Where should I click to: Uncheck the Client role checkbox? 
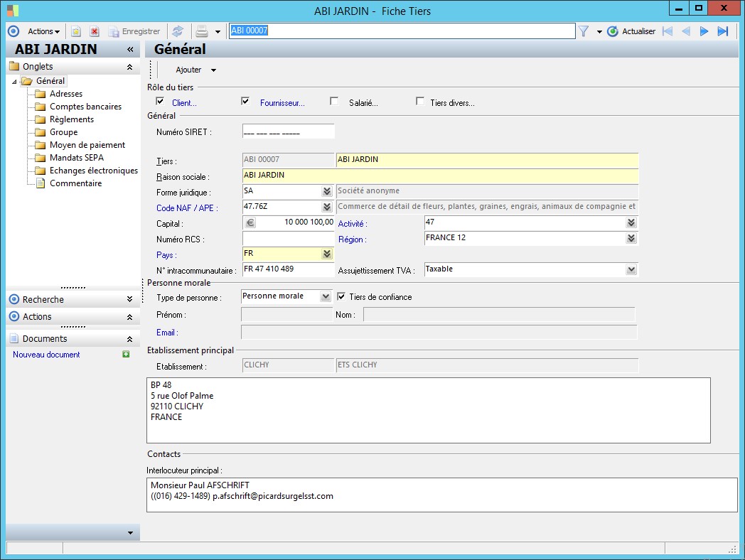160,102
